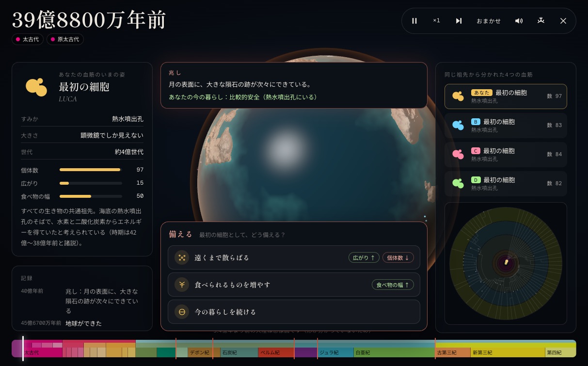The width and height of the screenshot is (588, 366).
Task: Jump to 第四紀 on the timeline
Action: tap(561, 352)
